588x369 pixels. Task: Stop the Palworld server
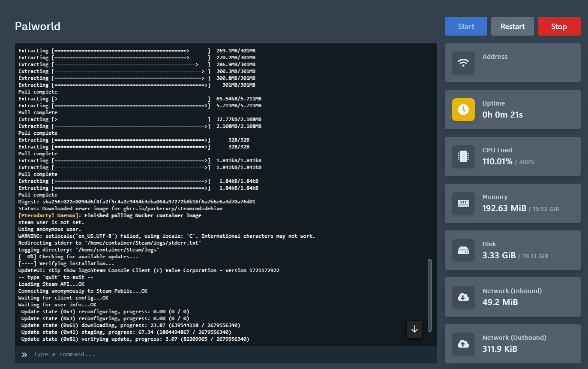559,26
